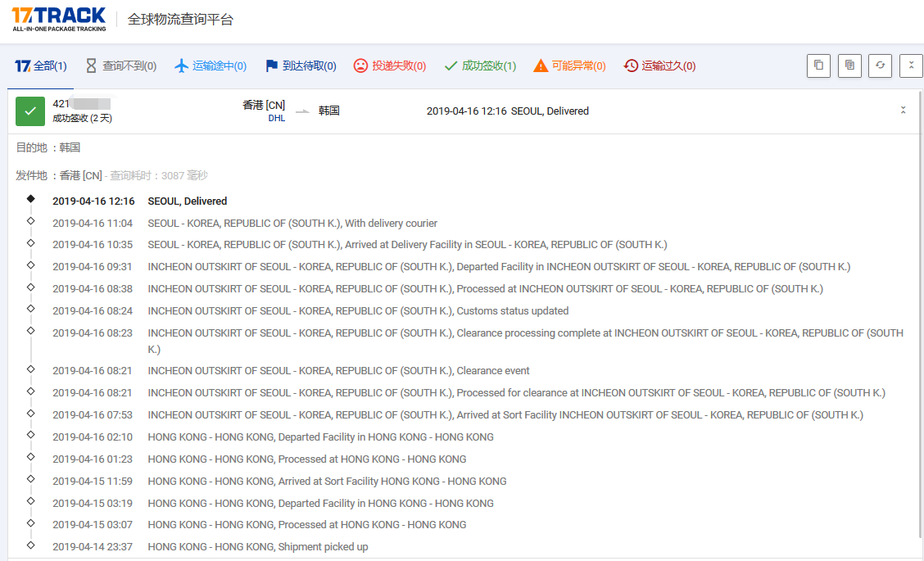Switch to the 查询不到(0) tab
924x561 pixels.
[120, 66]
